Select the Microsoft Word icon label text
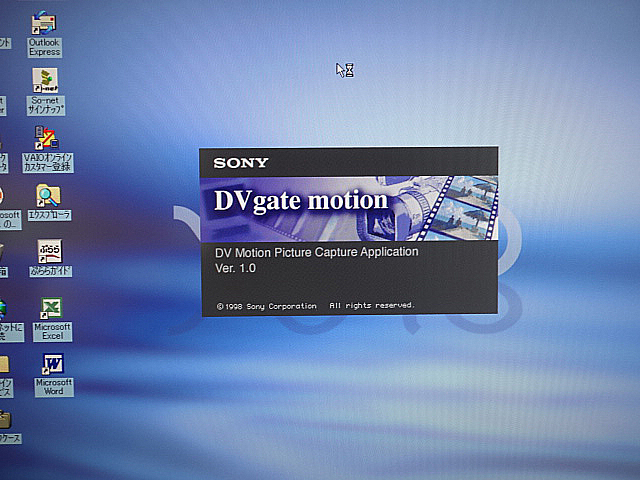This screenshot has height=480, width=640. point(54,386)
